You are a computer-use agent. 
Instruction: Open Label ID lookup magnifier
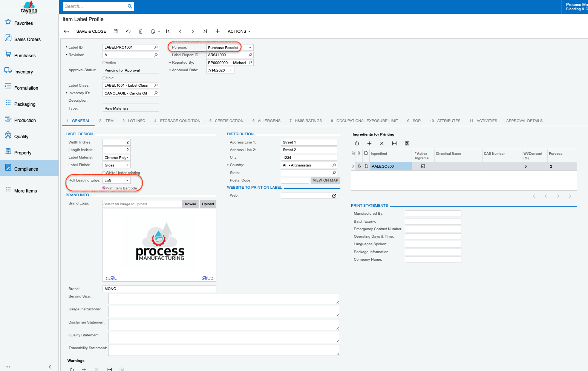pyautogui.click(x=156, y=47)
